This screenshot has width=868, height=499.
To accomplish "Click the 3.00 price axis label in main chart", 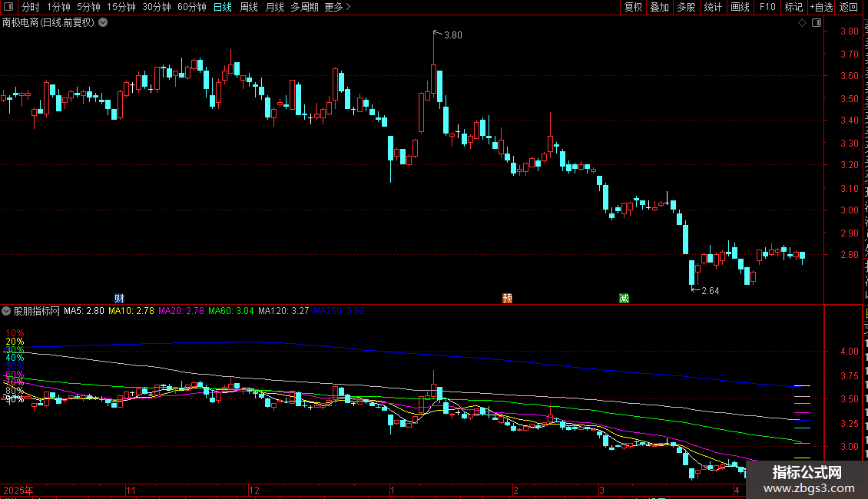I will coord(849,210).
